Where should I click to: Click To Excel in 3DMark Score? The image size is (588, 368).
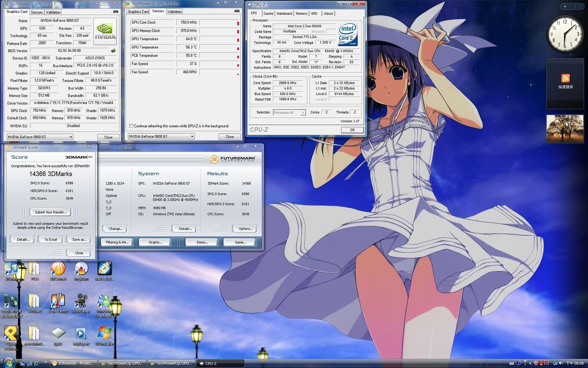click(51, 240)
